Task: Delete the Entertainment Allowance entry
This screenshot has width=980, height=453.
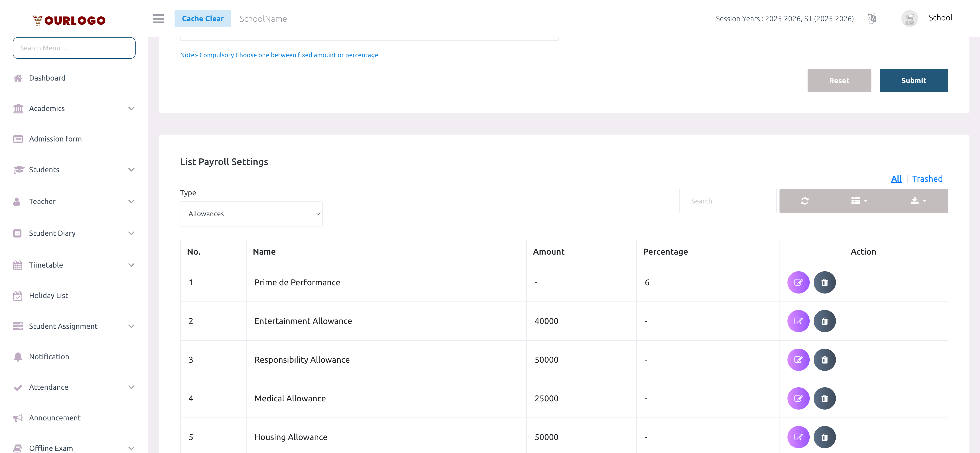Action: [x=825, y=321]
